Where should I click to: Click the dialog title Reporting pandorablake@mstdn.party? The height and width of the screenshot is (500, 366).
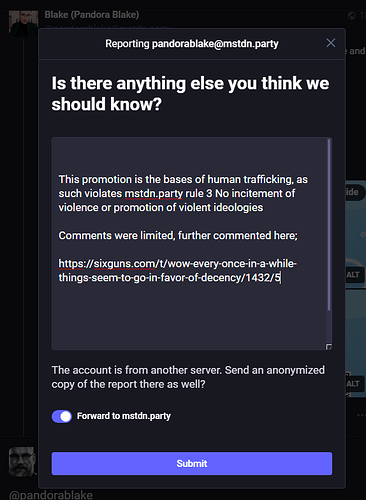coord(192,44)
